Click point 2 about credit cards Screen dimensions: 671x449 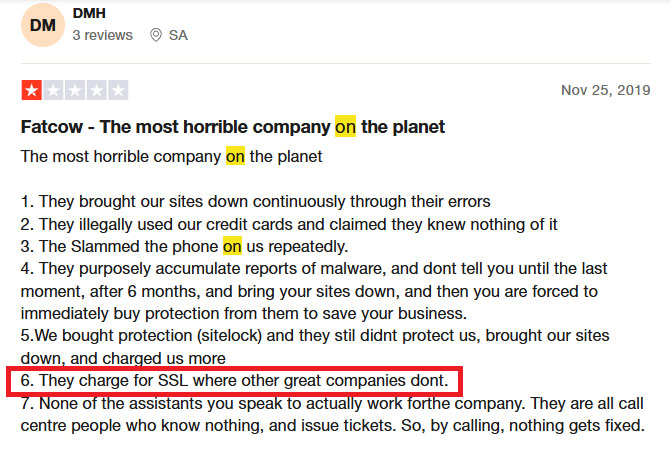pos(289,224)
